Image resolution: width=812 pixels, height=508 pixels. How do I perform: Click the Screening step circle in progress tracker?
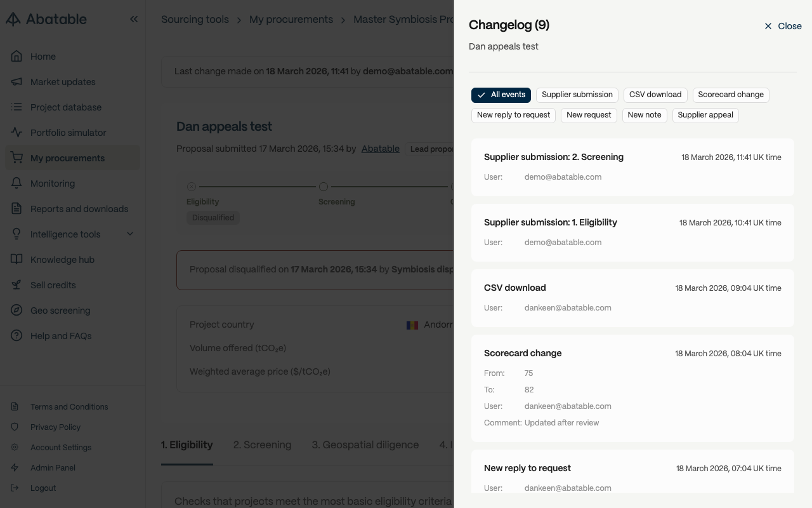pyautogui.click(x=324, y=187)
